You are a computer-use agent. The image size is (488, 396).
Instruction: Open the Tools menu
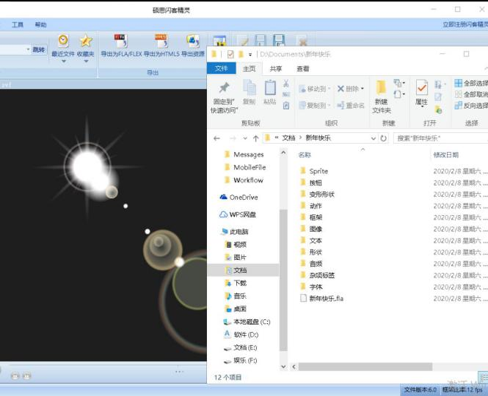(x=17, y=25)
